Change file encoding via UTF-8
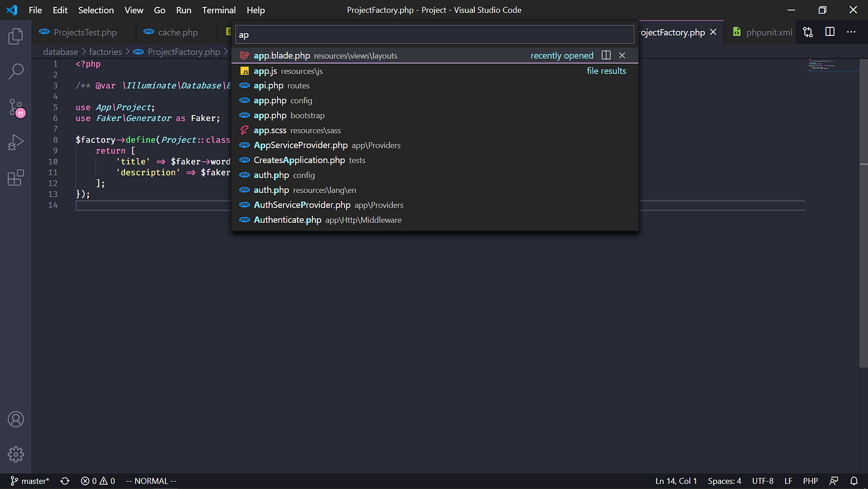 (x=763, y=481)
